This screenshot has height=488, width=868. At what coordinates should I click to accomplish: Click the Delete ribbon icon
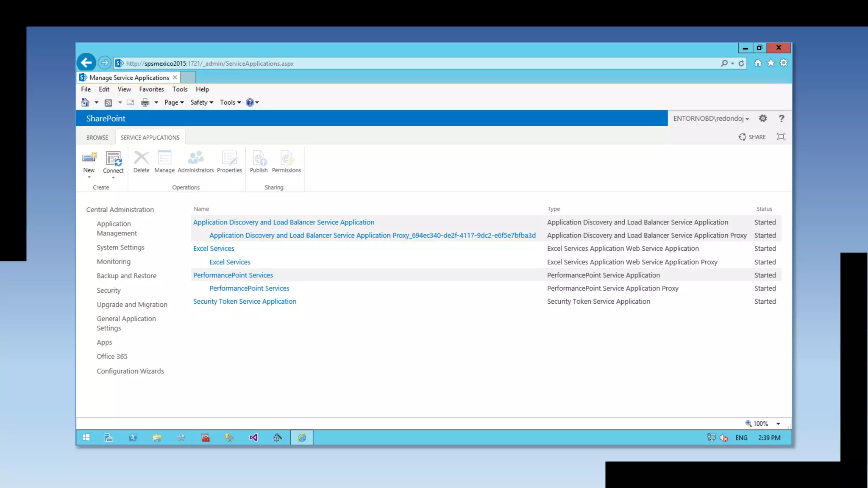141,158
